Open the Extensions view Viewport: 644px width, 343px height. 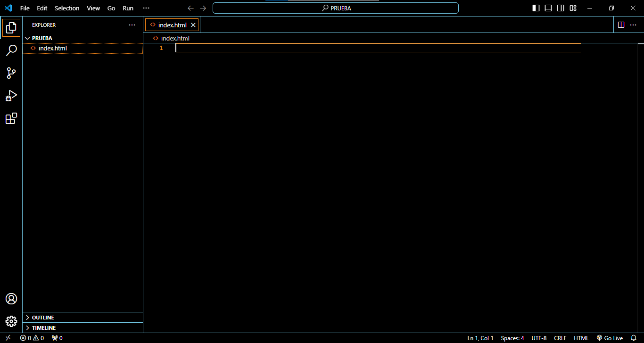click(x=11, y=118)
